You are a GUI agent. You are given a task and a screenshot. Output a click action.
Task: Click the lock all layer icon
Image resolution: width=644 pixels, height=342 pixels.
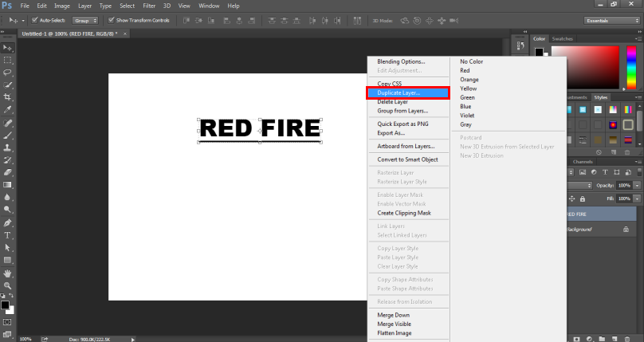(x=583, y=199)
